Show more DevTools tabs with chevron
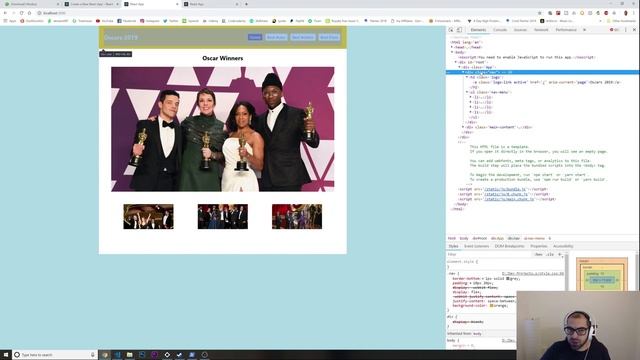640x360 pixels. [x=584, y=30]
